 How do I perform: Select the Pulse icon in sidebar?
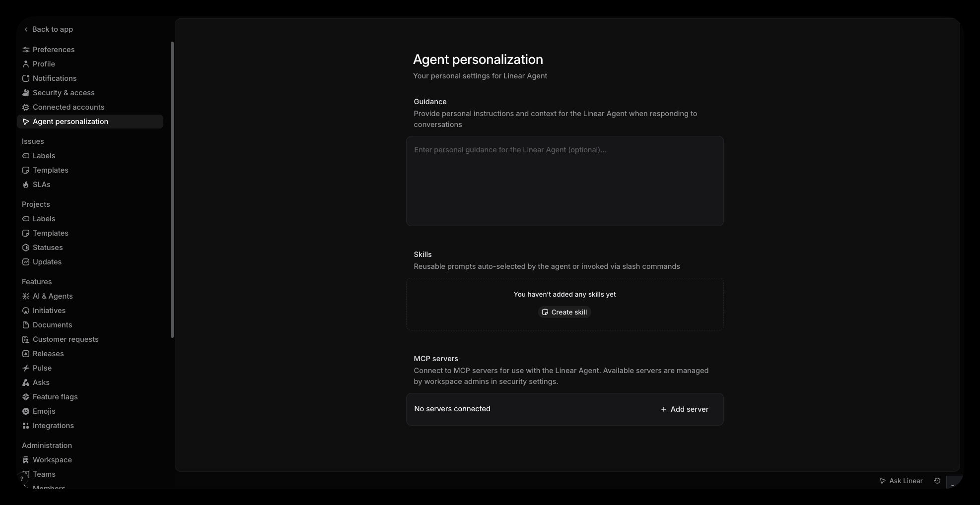pyautogui.click(x=26, y=368)
